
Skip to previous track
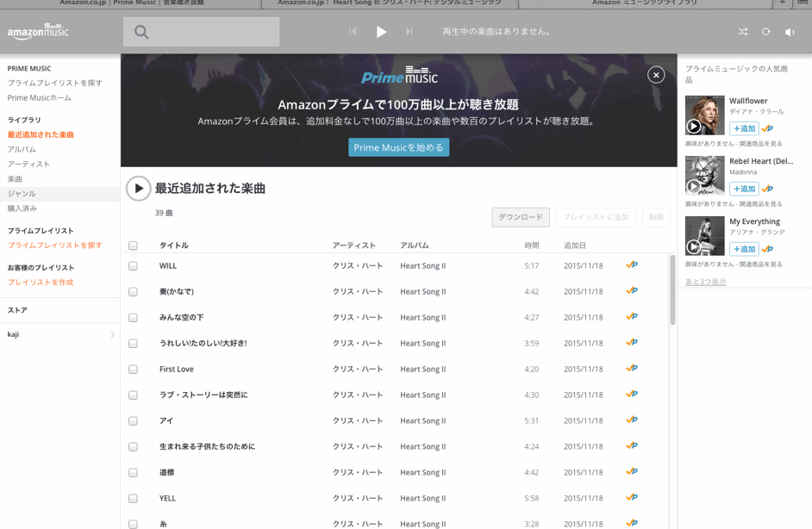click(x=353, y=32)
